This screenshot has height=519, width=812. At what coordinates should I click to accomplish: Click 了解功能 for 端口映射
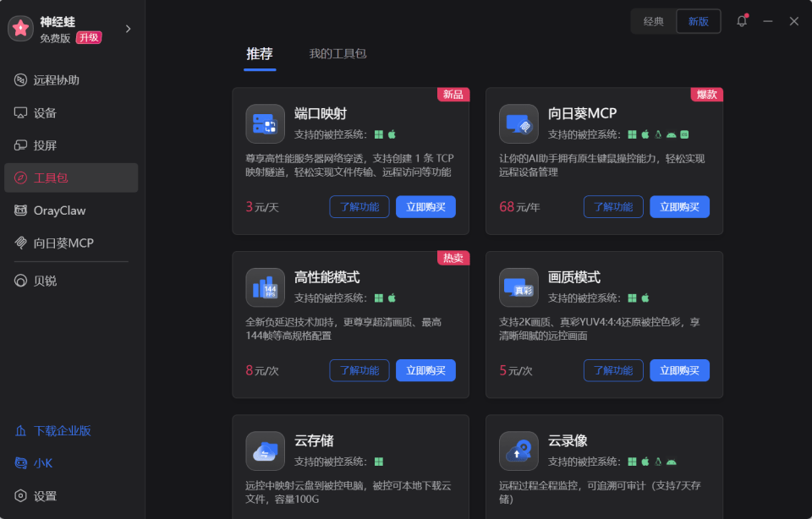(359, 207)
